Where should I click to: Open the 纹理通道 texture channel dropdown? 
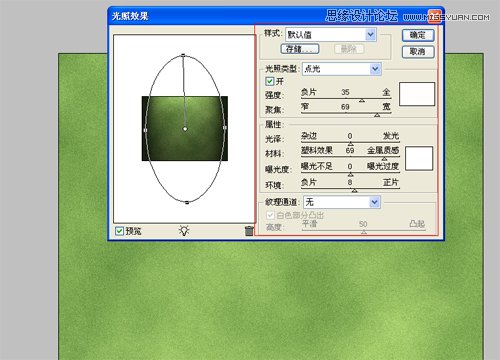[342, 202]
